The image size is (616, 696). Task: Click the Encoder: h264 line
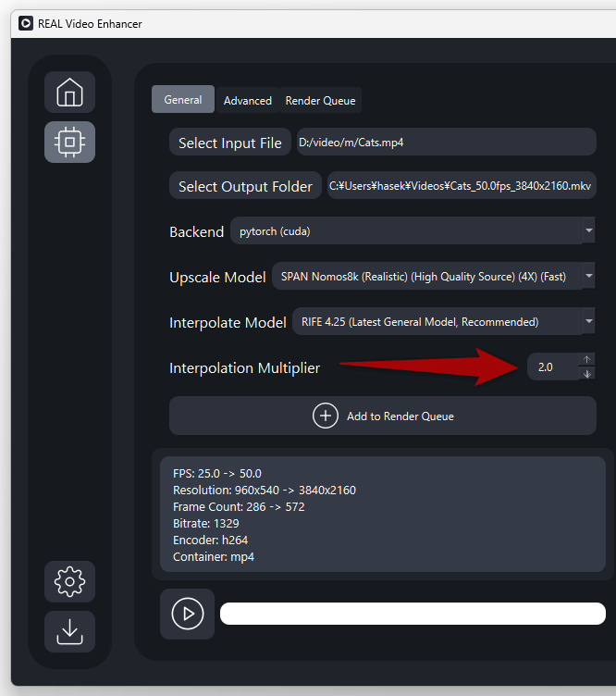210,541
